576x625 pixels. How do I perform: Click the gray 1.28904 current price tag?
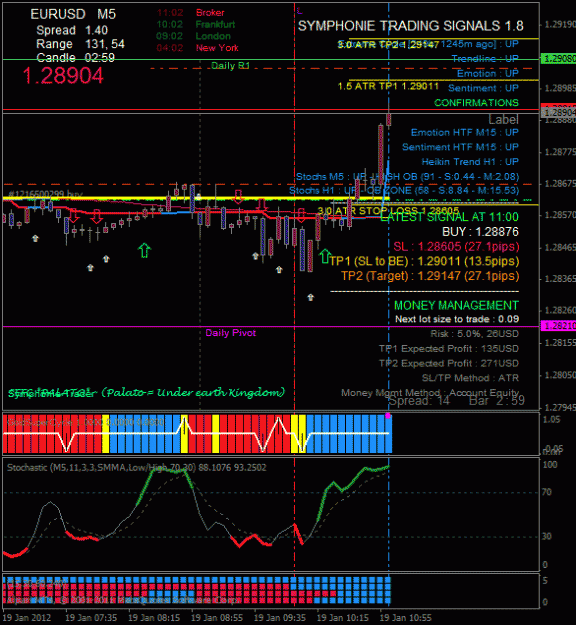click(558, 113)
